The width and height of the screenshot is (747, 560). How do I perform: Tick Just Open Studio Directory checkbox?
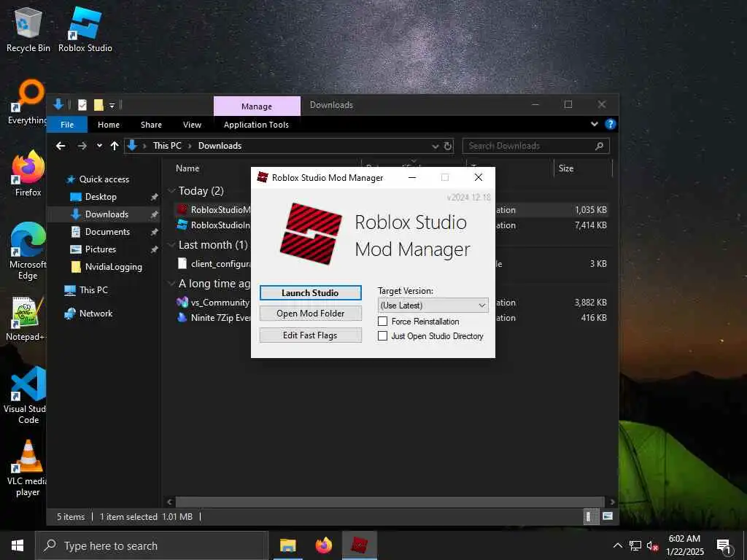coord(382,335)
